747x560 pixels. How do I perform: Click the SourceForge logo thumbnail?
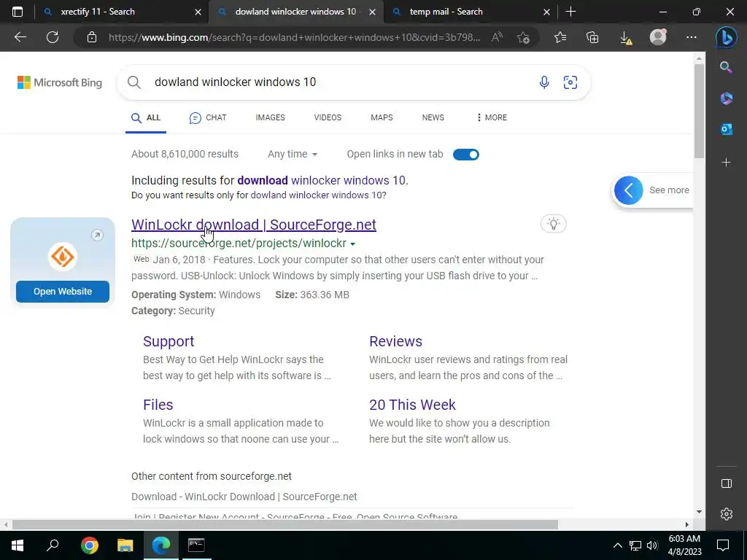point(63,257)
